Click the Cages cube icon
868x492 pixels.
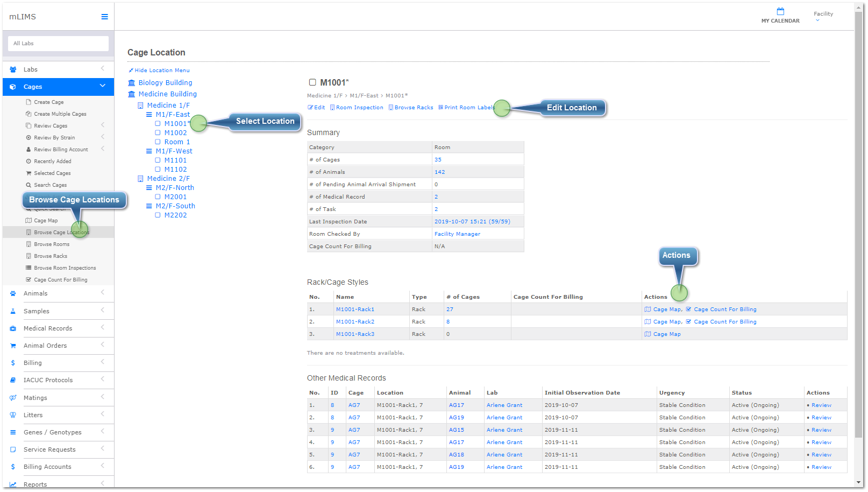(x=13, y=87)
